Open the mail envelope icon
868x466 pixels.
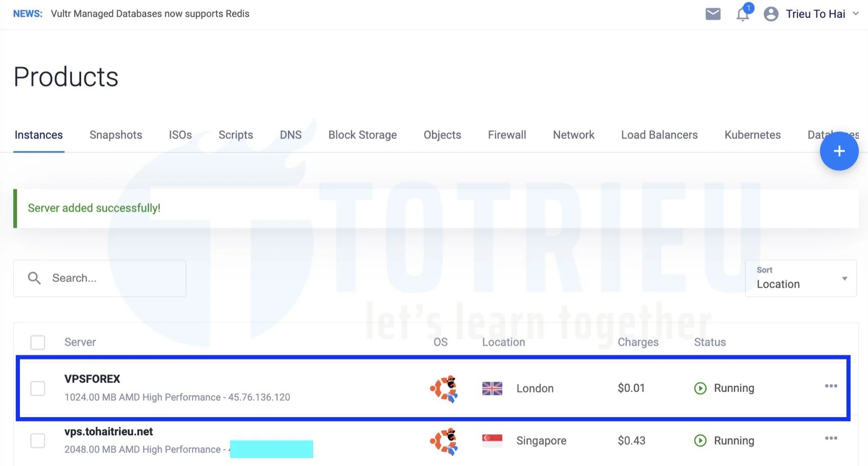pos(713,14)
